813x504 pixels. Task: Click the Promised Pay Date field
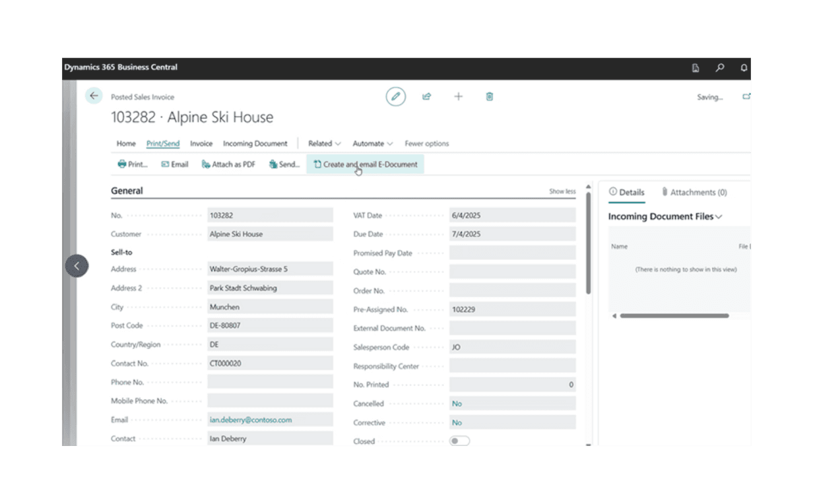[512, 253]
